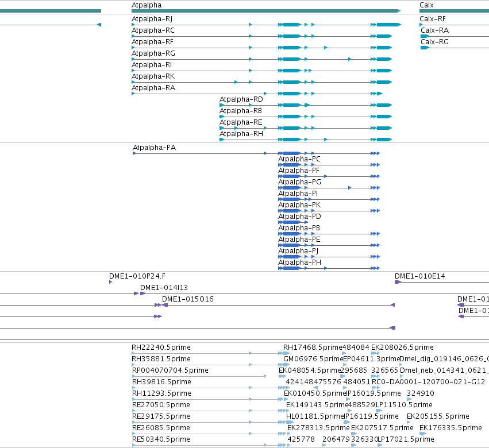The image size is (489, 448).
Task: Select the RH35881.5prime EST label
Action: coord(161,359)
